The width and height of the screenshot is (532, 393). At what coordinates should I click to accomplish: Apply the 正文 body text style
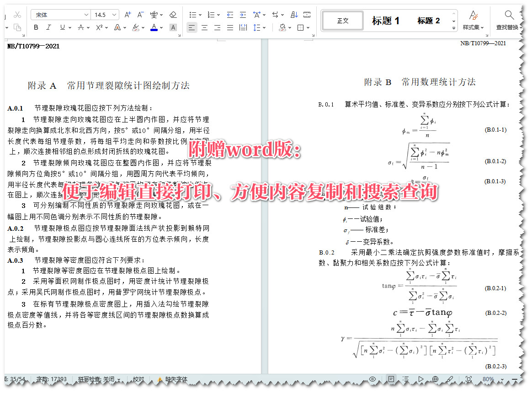[x=342, y=20]
